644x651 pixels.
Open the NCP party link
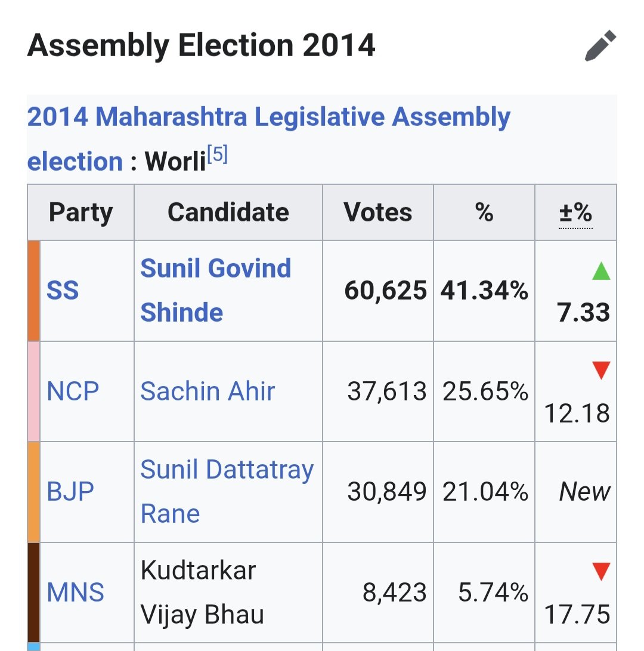[x=73, y=391]
